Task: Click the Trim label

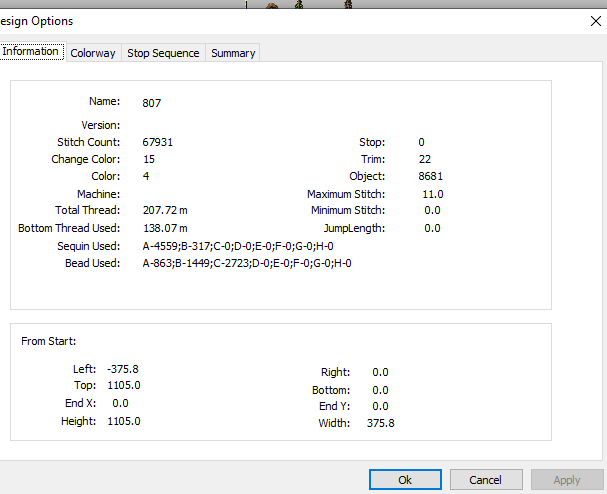Action: click(373, 159)
